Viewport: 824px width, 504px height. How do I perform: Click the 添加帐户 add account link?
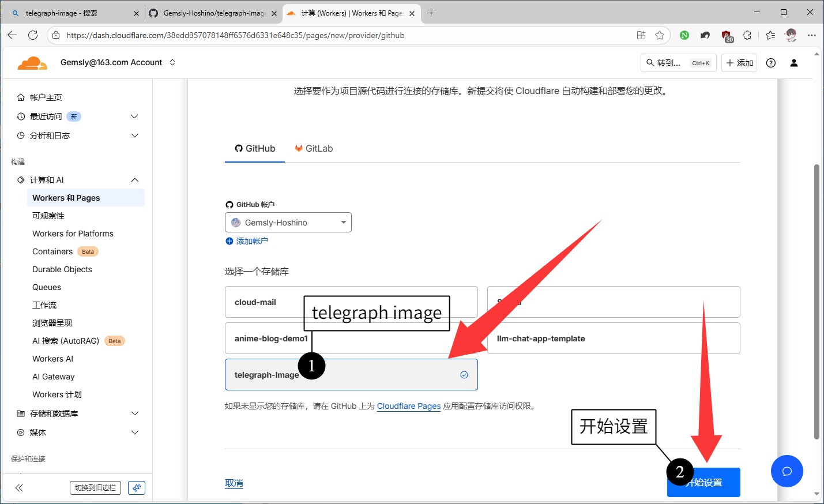(251, 241)
